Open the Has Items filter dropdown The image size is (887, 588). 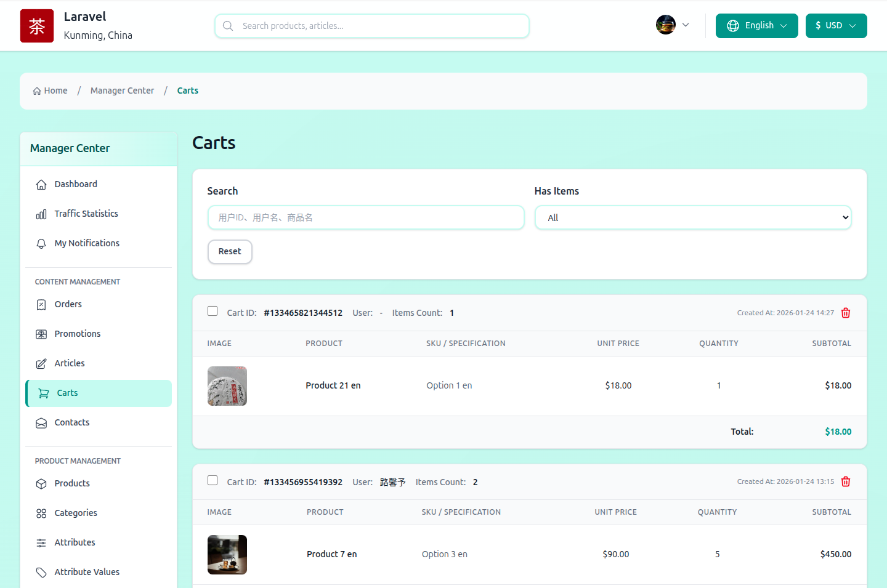tap(693, 217)
